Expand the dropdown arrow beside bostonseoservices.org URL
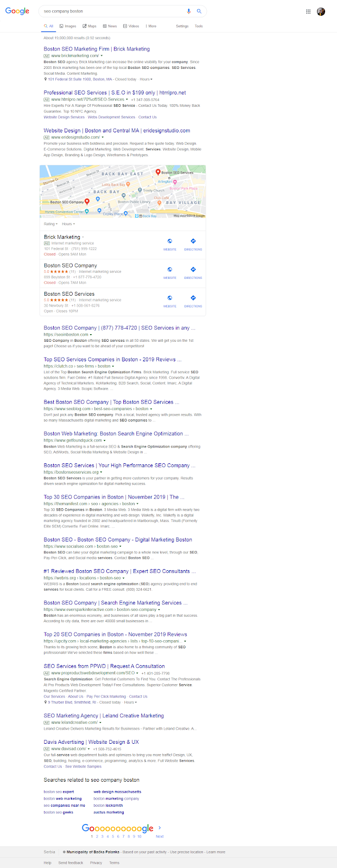 point(101,473)
